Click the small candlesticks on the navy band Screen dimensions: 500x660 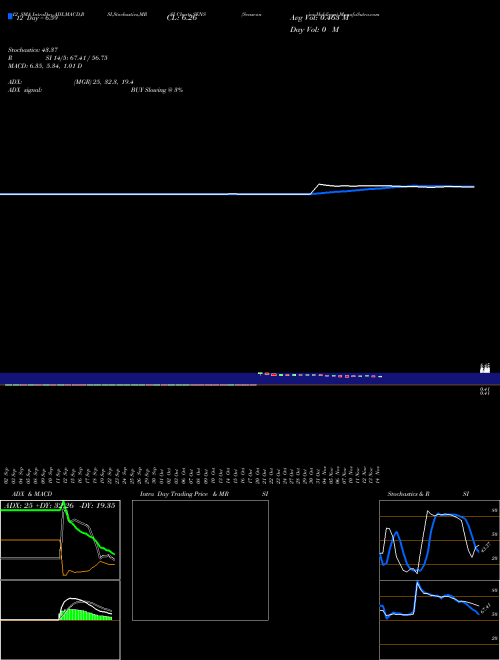pyautogui.click(x=320, y=375)
